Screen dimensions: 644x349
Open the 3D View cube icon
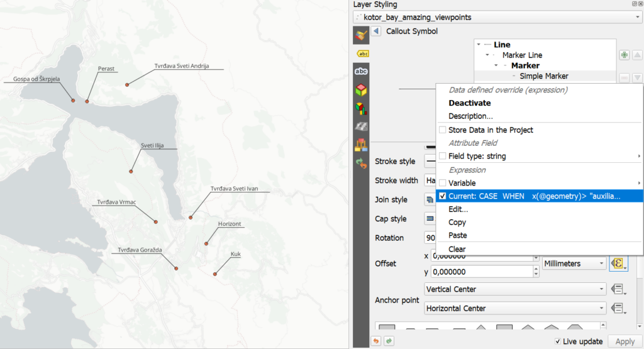(x=361, y=89)
